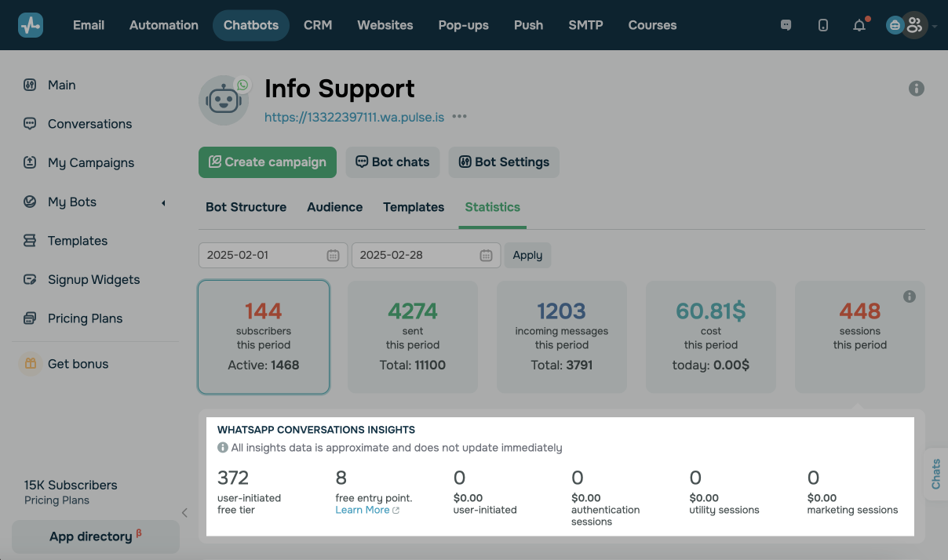This screenshot has width=948, height=560.
Task: Open Conversations from the sidebar
Action: click(89, 124)
